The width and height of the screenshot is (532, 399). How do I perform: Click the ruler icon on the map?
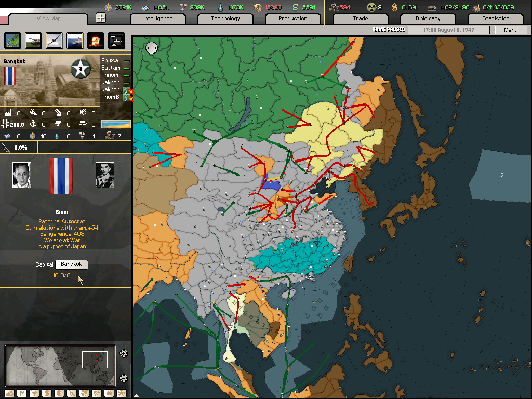(x=152, y=48)
